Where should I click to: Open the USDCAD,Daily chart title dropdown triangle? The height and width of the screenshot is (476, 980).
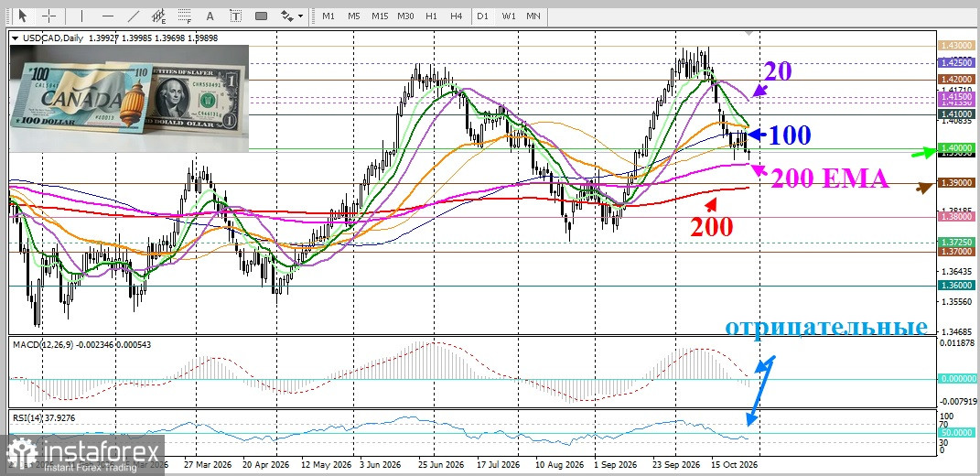click(15, 38)
